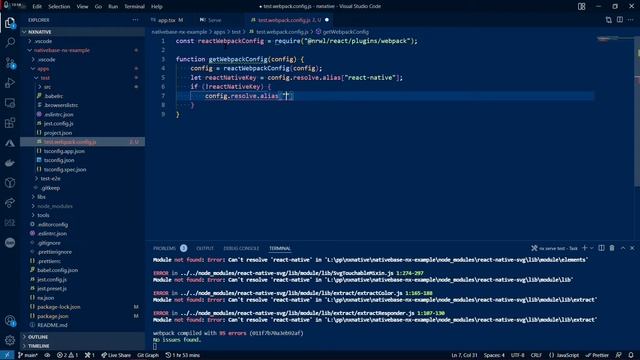Toggle Prettier formatter in status bar

click(597, 355)
